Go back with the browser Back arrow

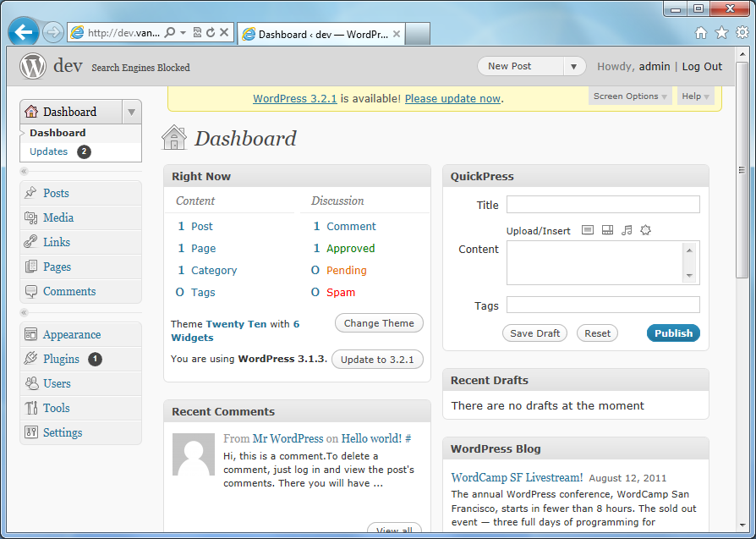23,33
